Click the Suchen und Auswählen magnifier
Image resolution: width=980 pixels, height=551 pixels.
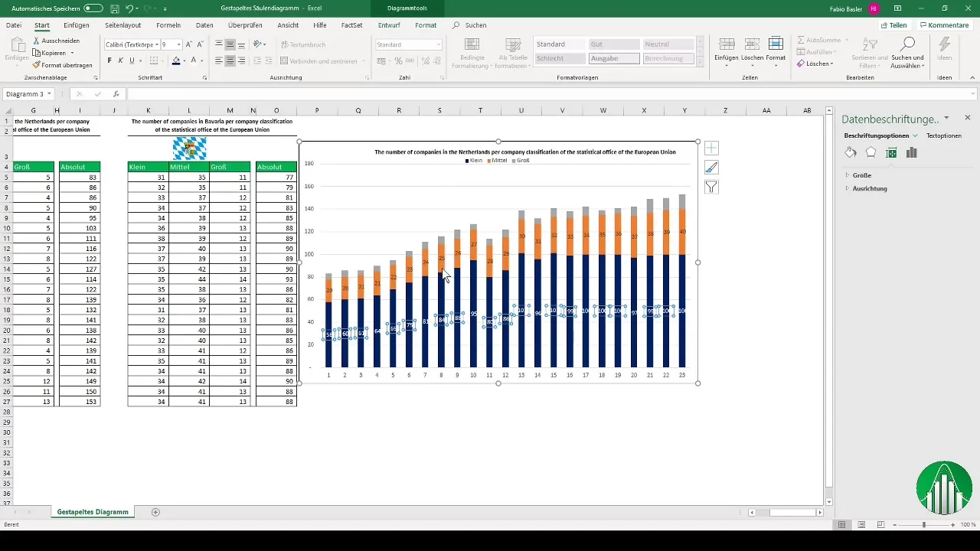point(907,52)
